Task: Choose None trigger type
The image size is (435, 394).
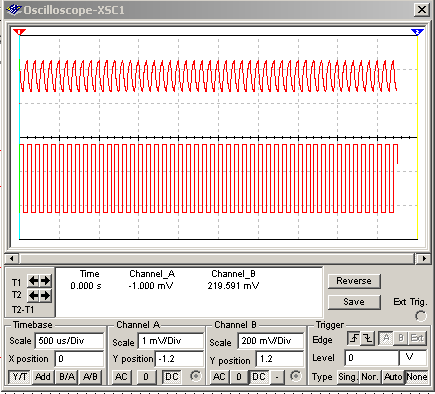Action: [x=417, y=377]
